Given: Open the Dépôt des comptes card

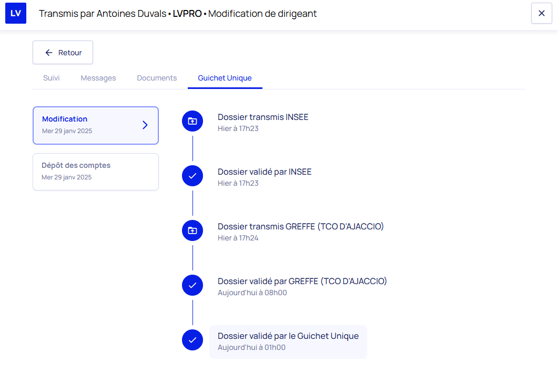Looking at the screenshot, I should point(95,172).
